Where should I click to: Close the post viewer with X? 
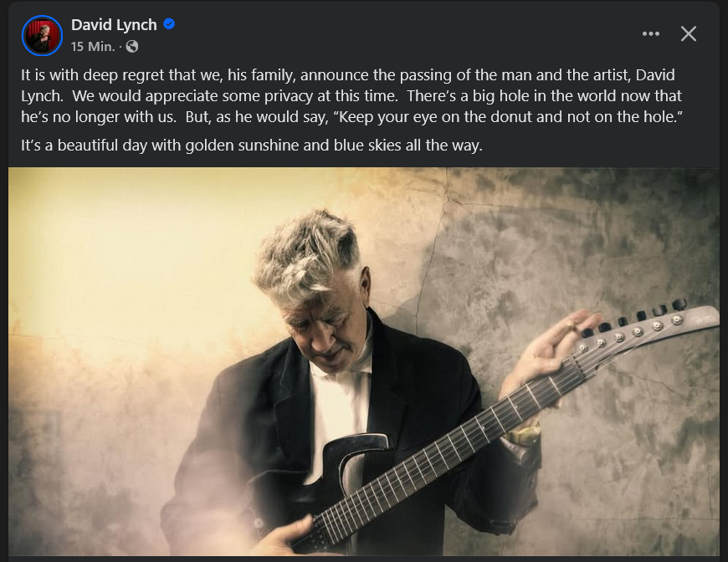coord(688,33)
